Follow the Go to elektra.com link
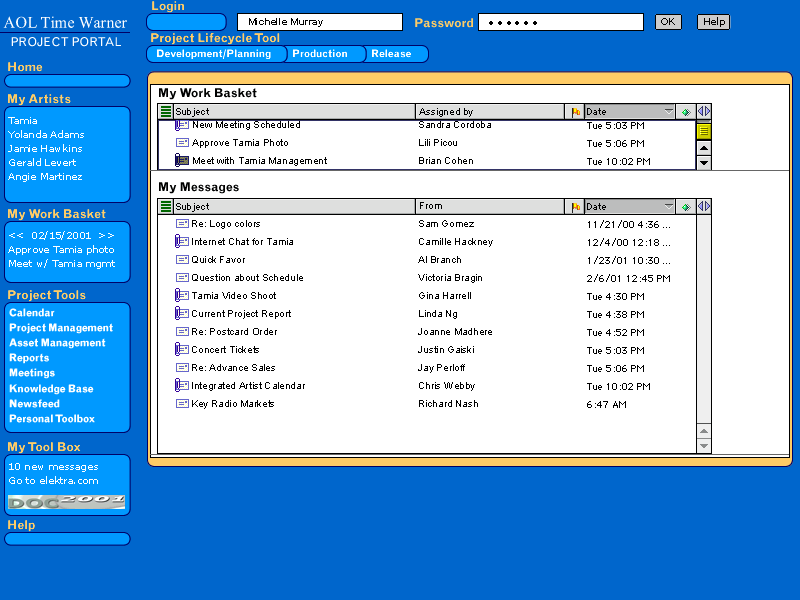The height and width of the screenshot is (600, 800). pyautogui.click(x=53, y=481)
